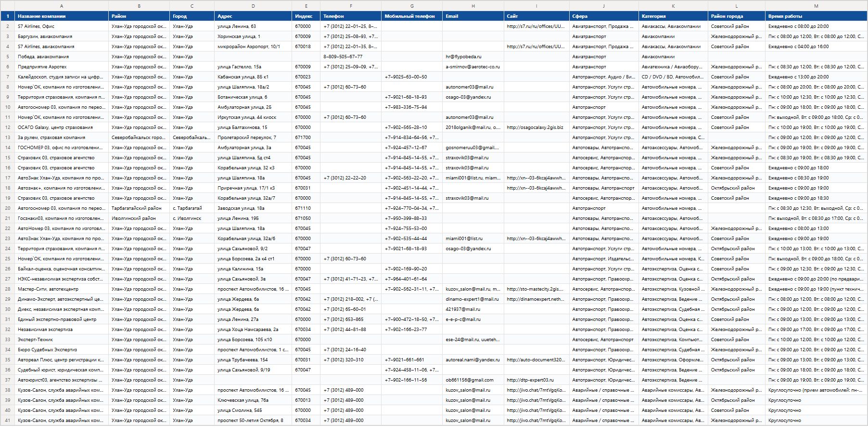Image resolution: width=868 pixels, height=434 pixels.
Task: Click the 'Город' header cell
Action: point(192,16)
